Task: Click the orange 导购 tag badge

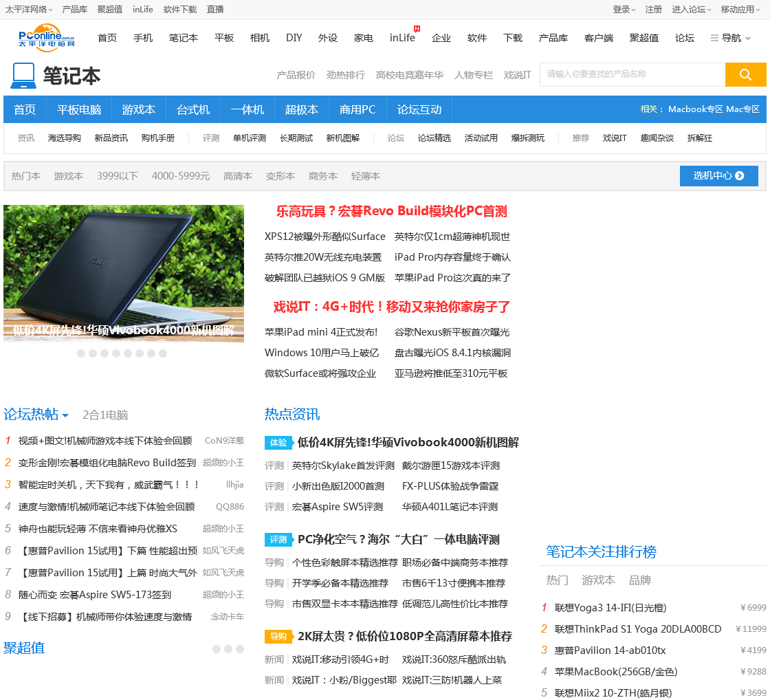Action: [278, 636]
